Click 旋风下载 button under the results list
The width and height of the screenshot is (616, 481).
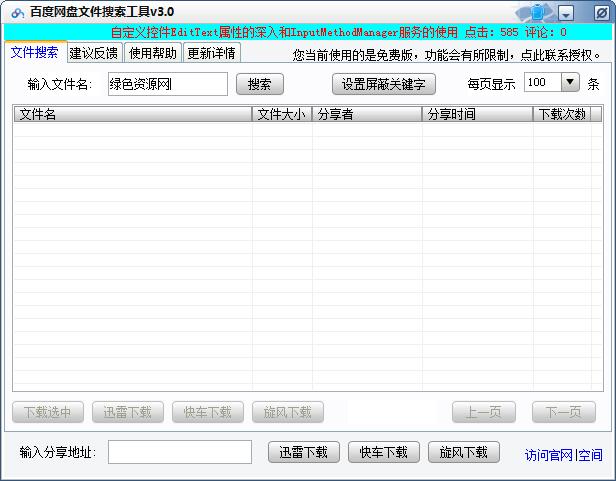[288, 412]
